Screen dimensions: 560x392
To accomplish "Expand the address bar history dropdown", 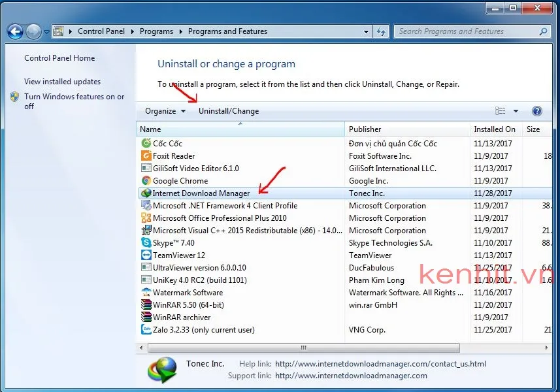I will pyautogui.click(x=367, y=31).
